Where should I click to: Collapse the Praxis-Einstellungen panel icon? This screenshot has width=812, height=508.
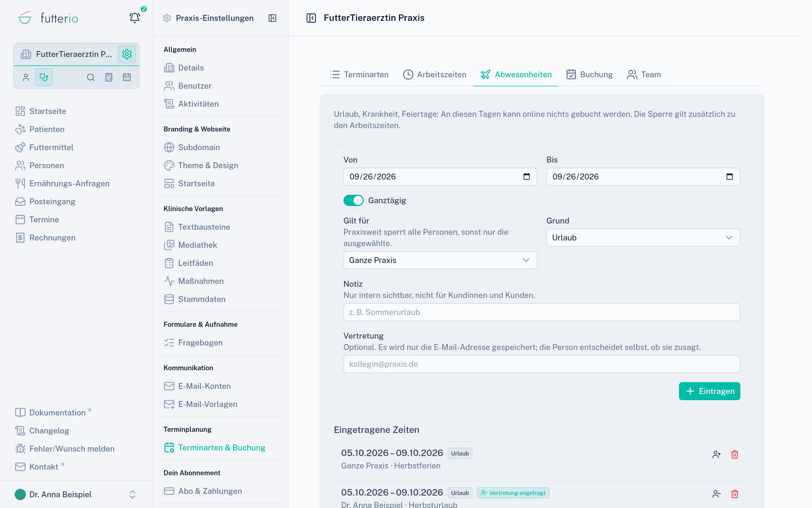272,18
